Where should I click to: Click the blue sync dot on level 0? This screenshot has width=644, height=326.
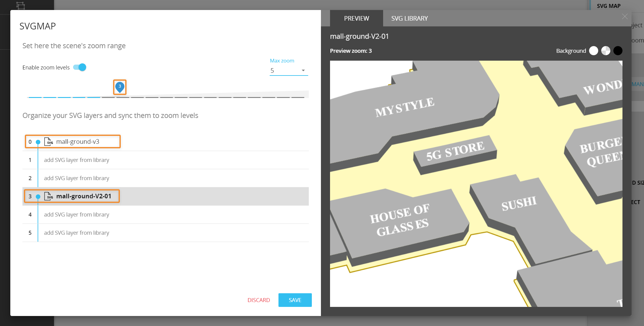point(38,142)
